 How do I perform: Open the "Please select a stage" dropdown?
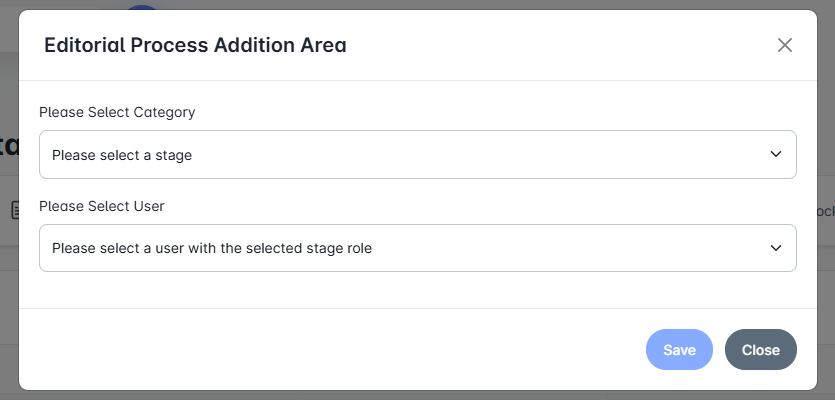[x=417, y=155]
